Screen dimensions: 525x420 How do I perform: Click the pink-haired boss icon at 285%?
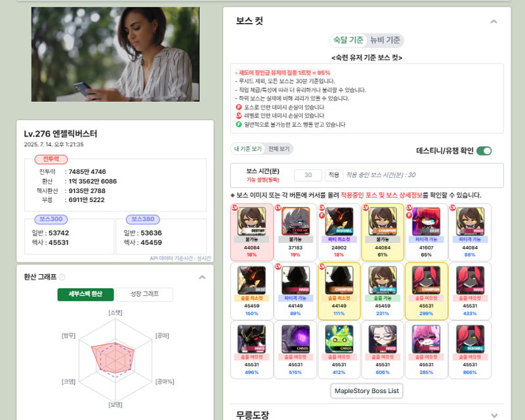pos(426,339)
